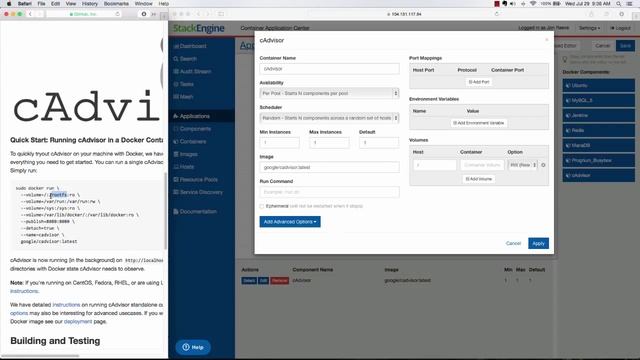Viewport: 640px width, 360px height.
Task: Expand Add Advanced Options menu
Action: [290, 222]
